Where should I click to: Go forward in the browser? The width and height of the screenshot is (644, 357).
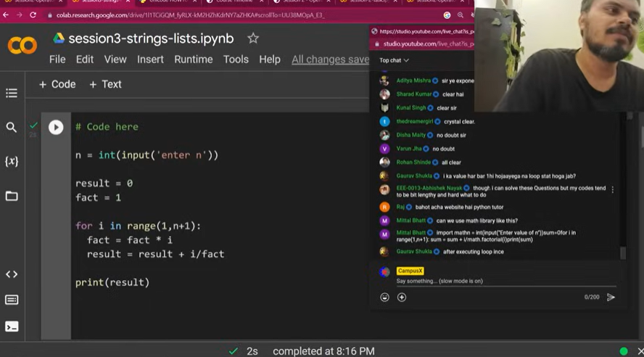[x=20, y=15]
